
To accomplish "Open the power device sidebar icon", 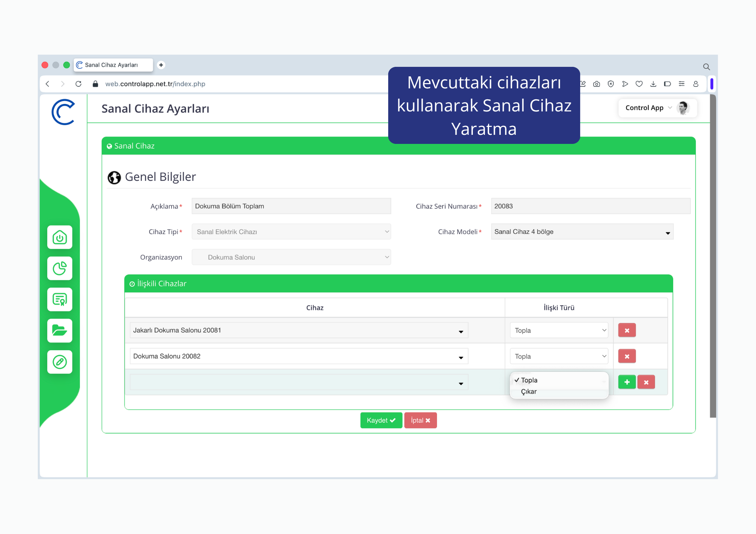I will coord(60,237).
